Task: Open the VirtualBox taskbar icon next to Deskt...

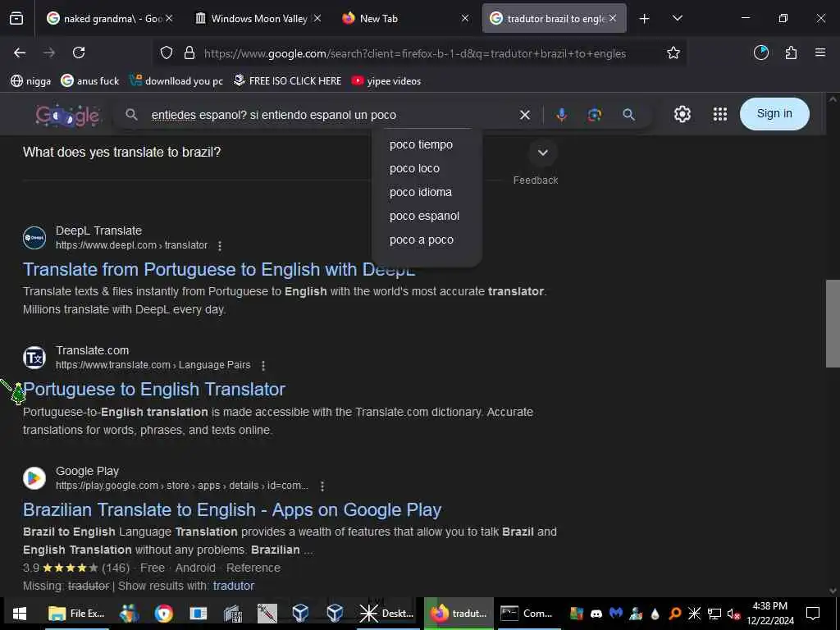Action: [x=335, y=614]
